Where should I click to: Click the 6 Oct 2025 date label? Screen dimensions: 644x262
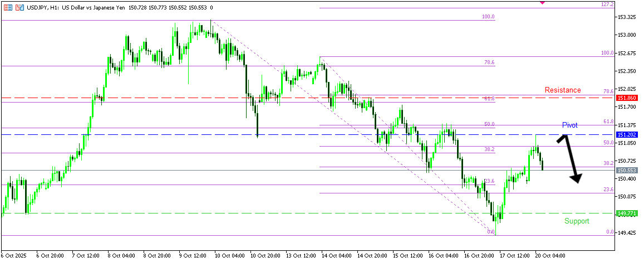15,256
